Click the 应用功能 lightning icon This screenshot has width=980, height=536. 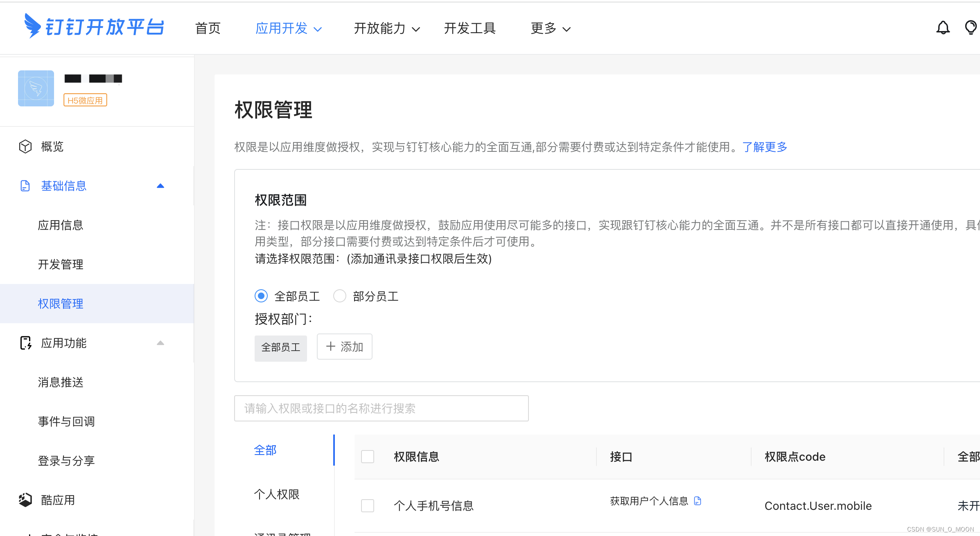[25, 343]
